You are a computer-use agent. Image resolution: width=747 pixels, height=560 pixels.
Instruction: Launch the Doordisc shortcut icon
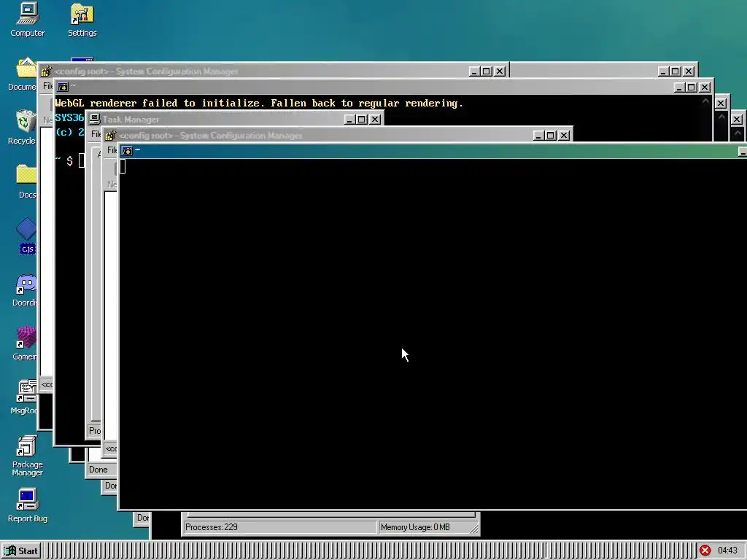[26, 290]
